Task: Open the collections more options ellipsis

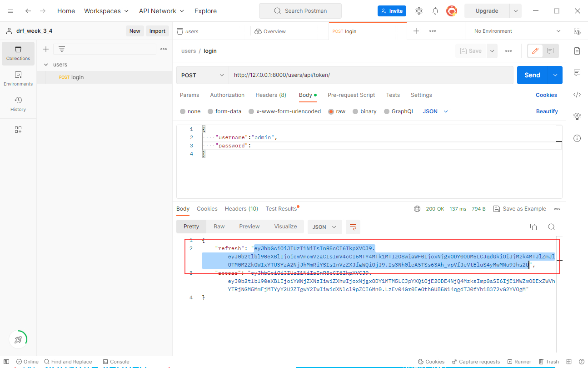Action: coord(164,49)
